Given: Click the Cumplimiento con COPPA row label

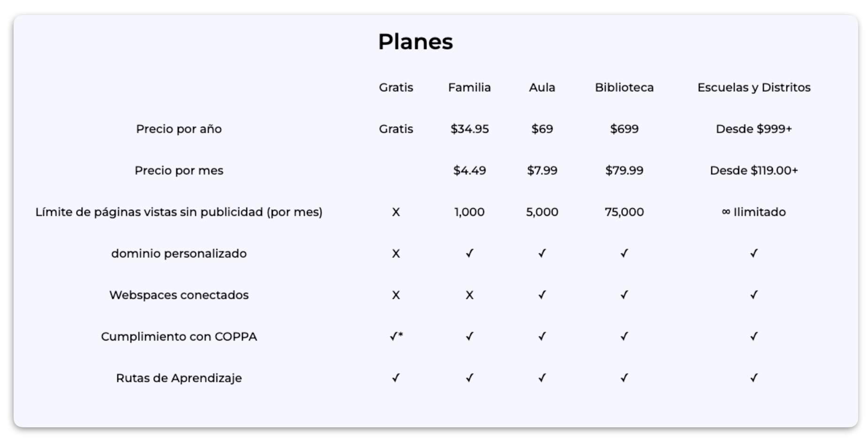Looking at the screenshot, I should (x=179, y=337).
